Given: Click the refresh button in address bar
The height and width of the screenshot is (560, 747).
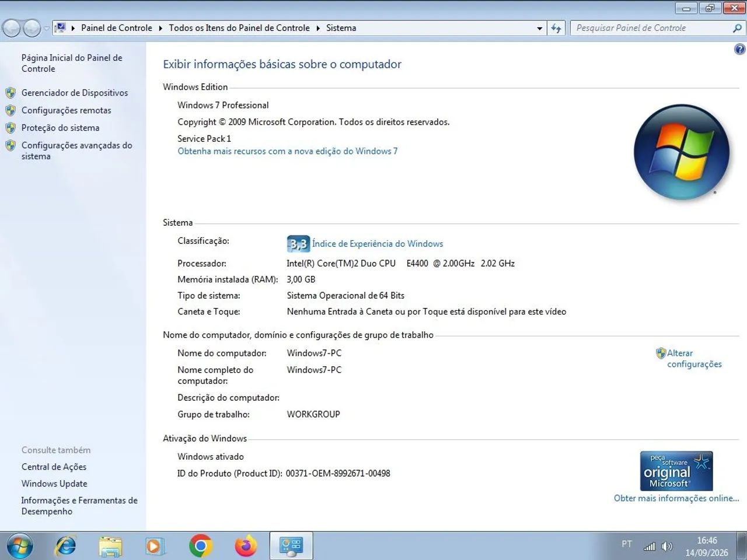Looking at the screenshot, I should tap(556, 28).
